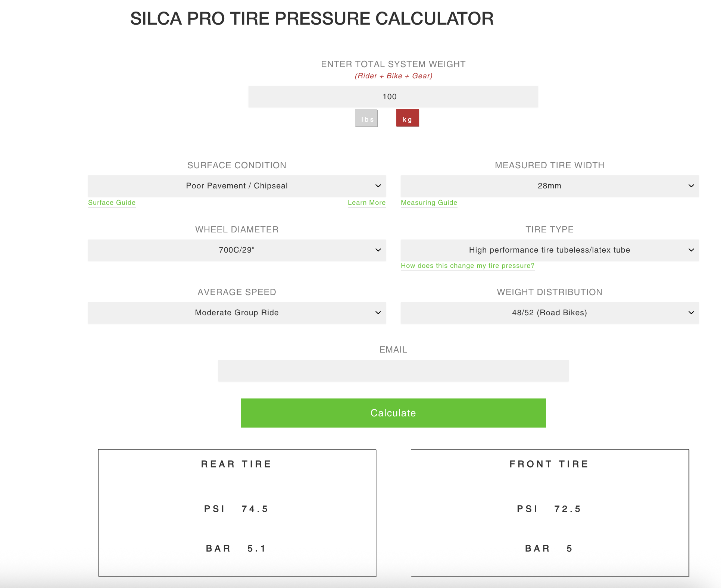Click the 700C/29" chevron arrow

378,250
